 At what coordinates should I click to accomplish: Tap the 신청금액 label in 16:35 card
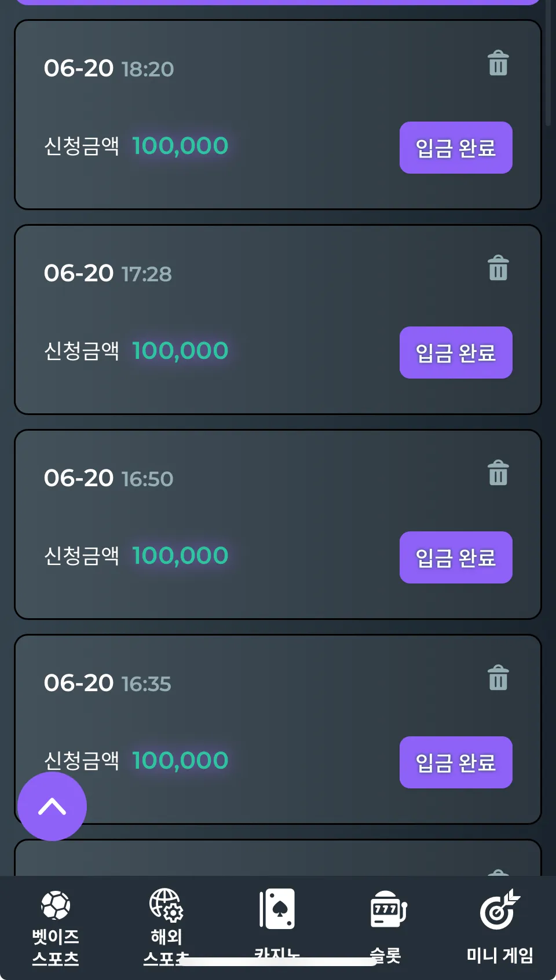[82, 761]
